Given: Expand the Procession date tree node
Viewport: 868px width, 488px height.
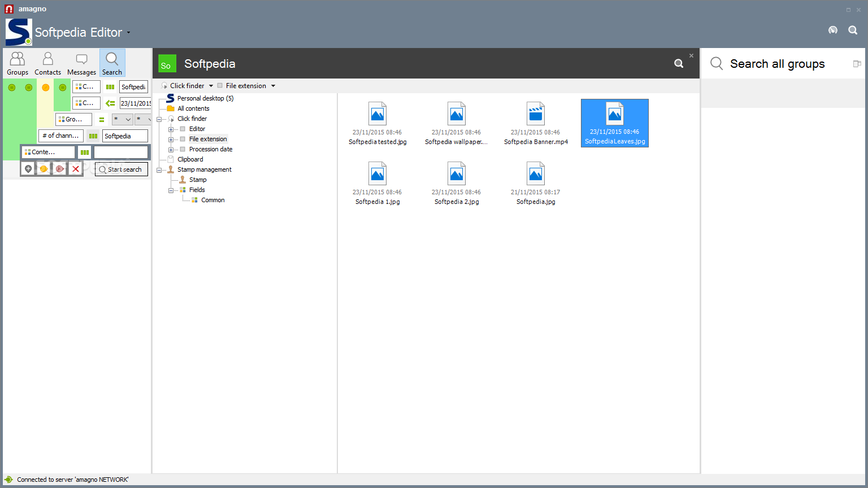Looking at the screenshot, I should coord(171,150).
